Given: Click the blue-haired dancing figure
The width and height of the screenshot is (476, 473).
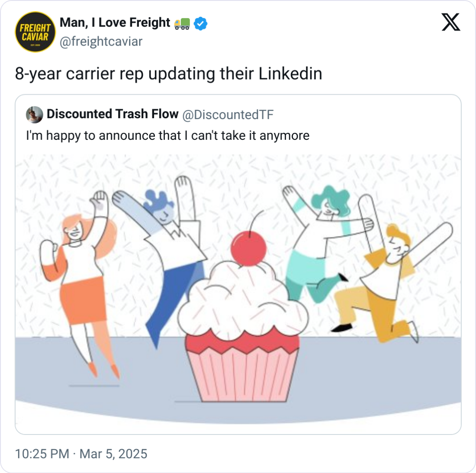Looking at the screenshot, I should point(173,242).
